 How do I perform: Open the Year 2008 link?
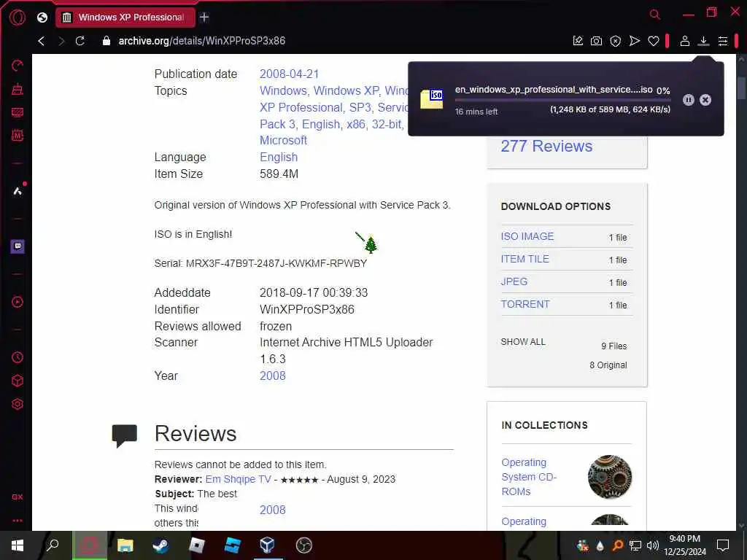273,376
